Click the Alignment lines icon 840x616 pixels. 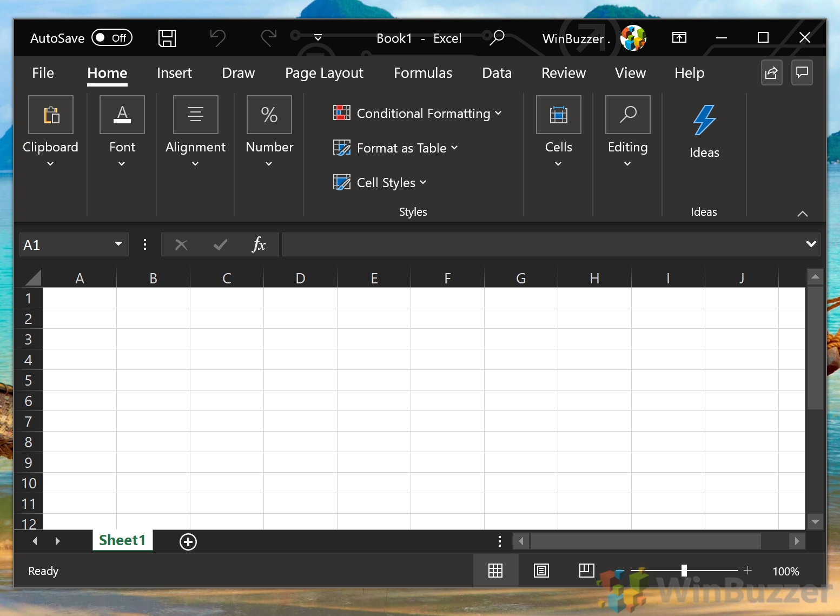click(196, 115)
